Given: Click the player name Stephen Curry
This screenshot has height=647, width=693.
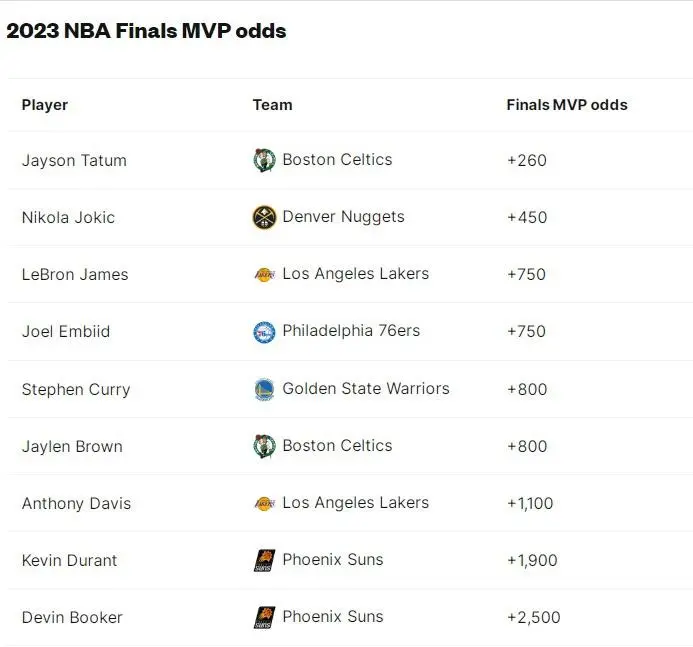Looking at the screenshot, I should pos(76,390).
